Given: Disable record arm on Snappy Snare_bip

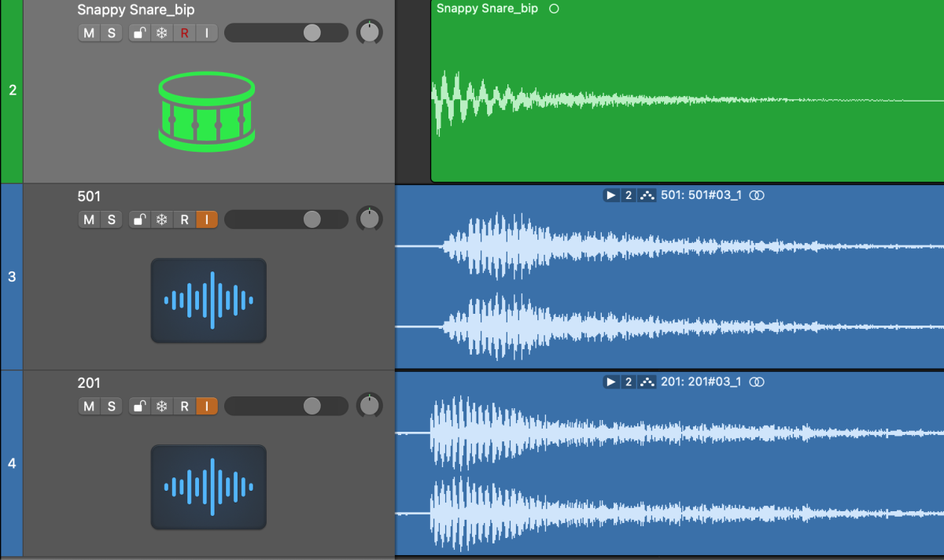Looking at the screenshot, I should click(x=184, y=32).
